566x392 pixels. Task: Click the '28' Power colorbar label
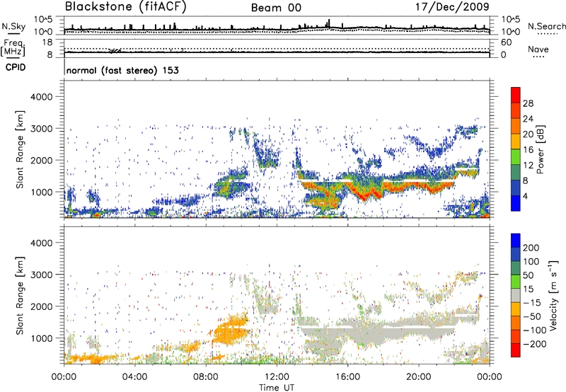coord(528,103)
